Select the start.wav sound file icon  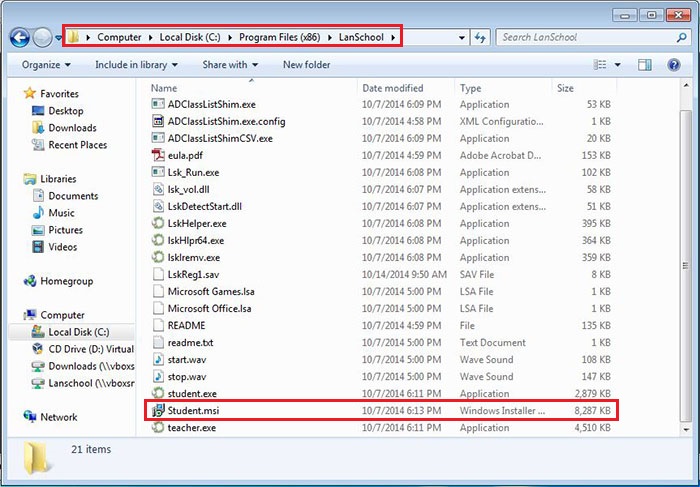click(x=158, y=359)
